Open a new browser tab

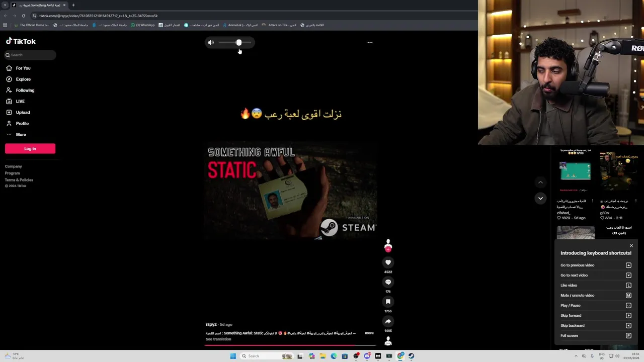73,5
